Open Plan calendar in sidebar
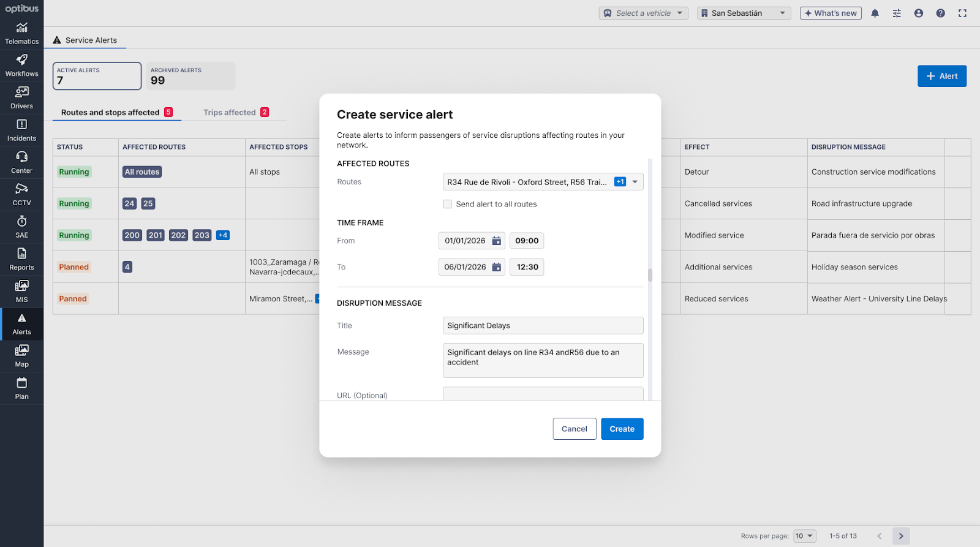This screenshot has height=547, width=980. (21, 388)
